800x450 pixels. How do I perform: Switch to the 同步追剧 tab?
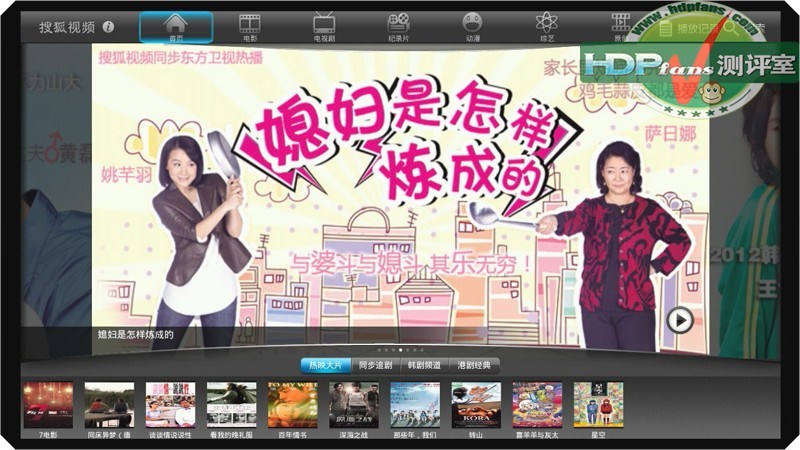(376, 365)
